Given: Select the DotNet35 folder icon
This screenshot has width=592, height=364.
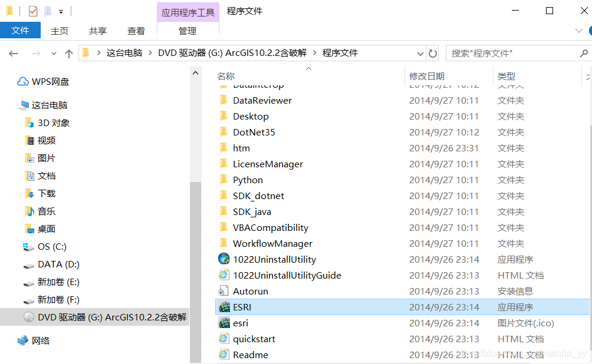Looking at the screenshot, I should click(x=223, y=132).
